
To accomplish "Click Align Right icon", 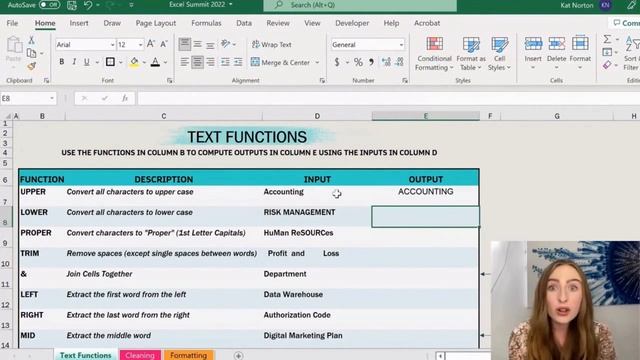I will tap(210, 62).
